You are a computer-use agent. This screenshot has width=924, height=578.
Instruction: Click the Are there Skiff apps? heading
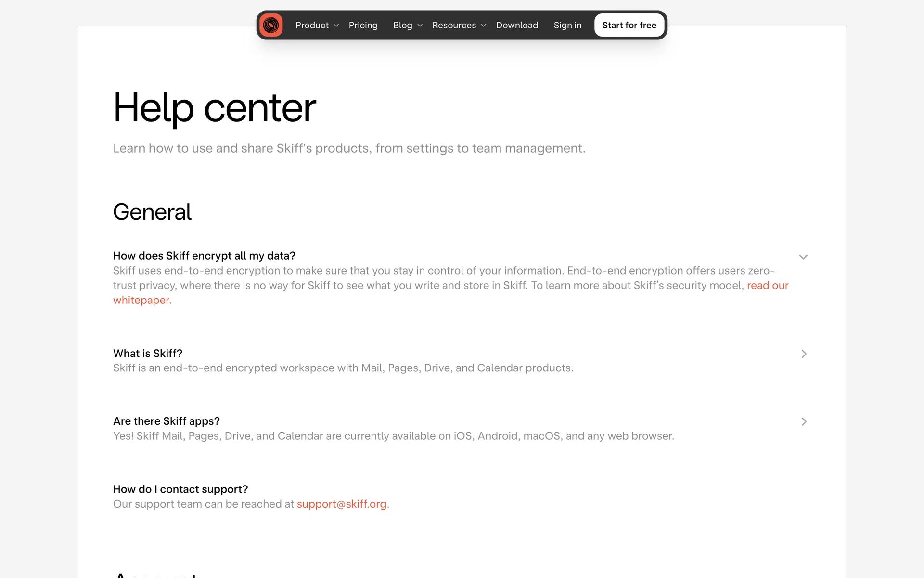(167, 421)
